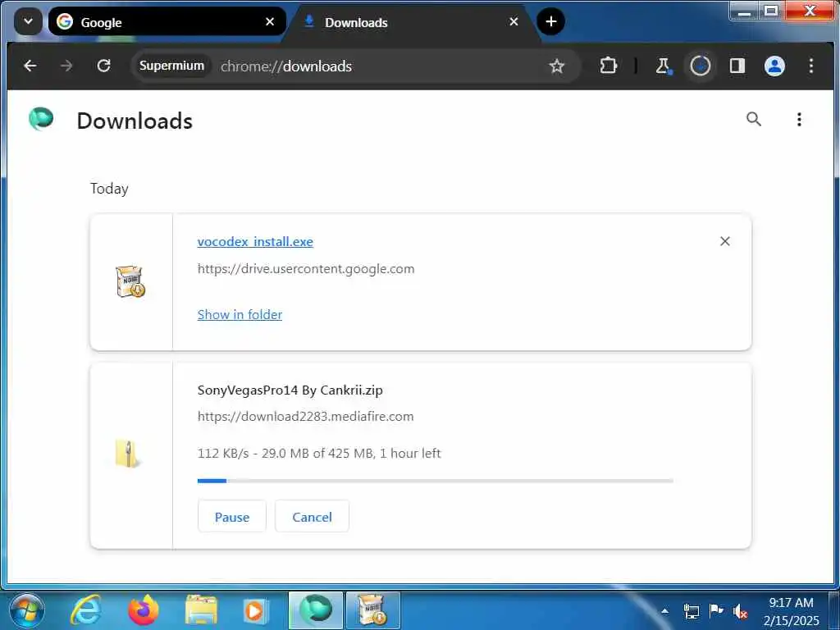
Task: Cancel the SonyVegasPro14 download
Action: point(312,517)
